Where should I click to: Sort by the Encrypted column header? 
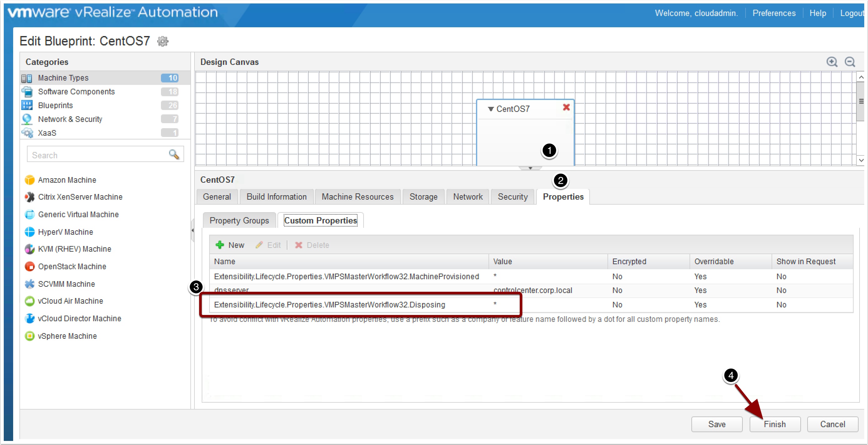(x=649, y=262)
